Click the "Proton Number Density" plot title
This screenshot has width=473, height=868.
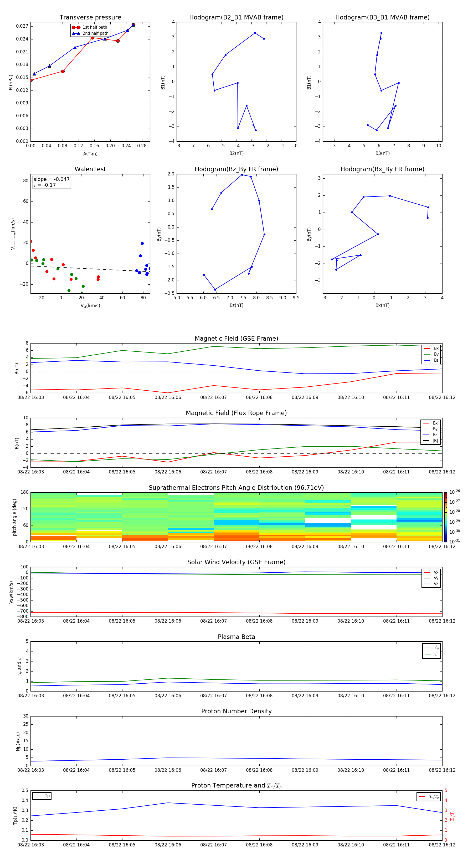tap(236, 711)
